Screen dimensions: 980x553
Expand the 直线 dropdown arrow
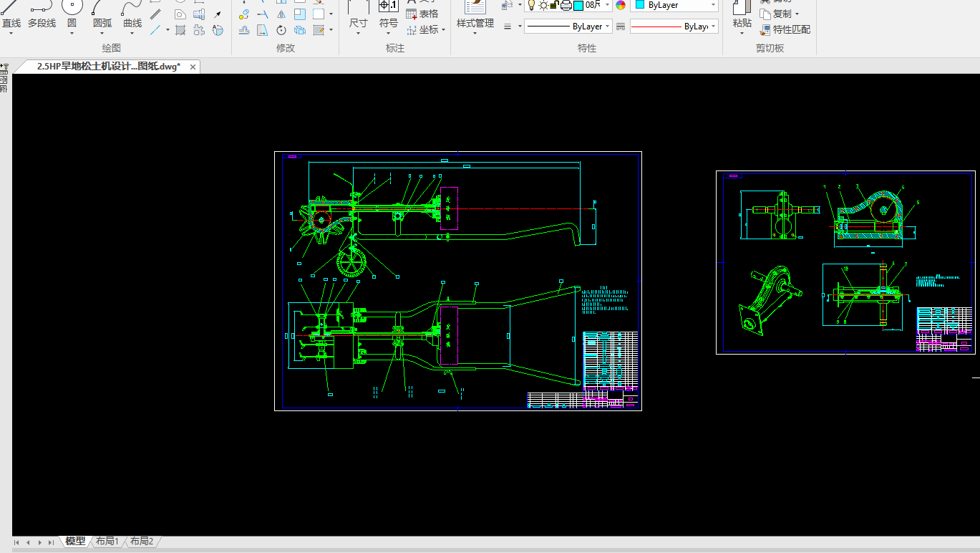11,34
